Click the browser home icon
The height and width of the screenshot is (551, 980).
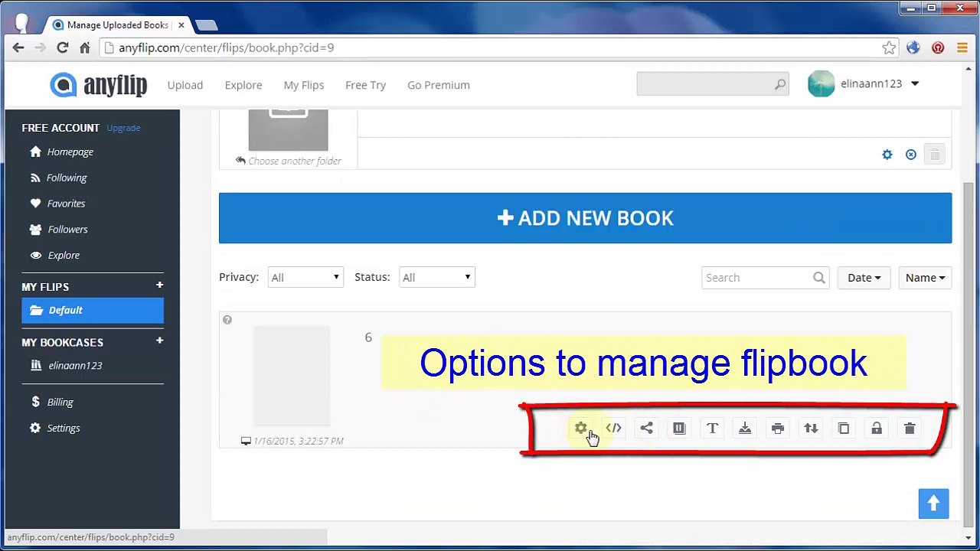tap(85, 47)
